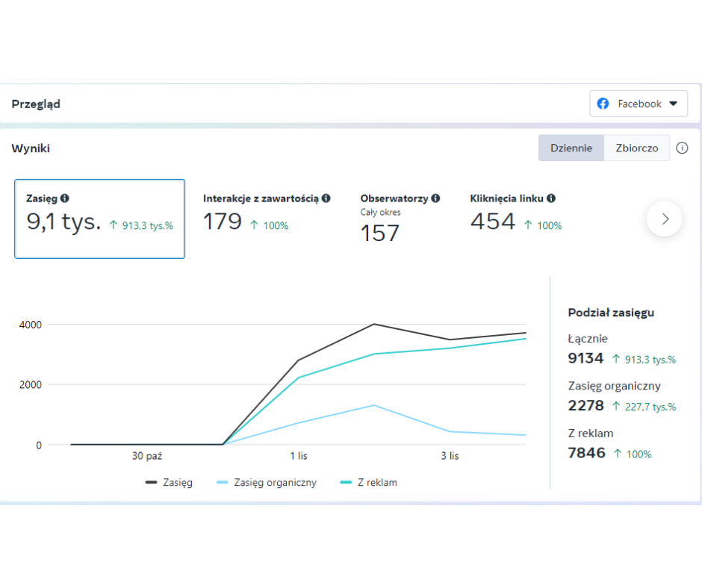Click info icon beside Kliknięcia linku

pyautogui.click(x=551, y=198)
